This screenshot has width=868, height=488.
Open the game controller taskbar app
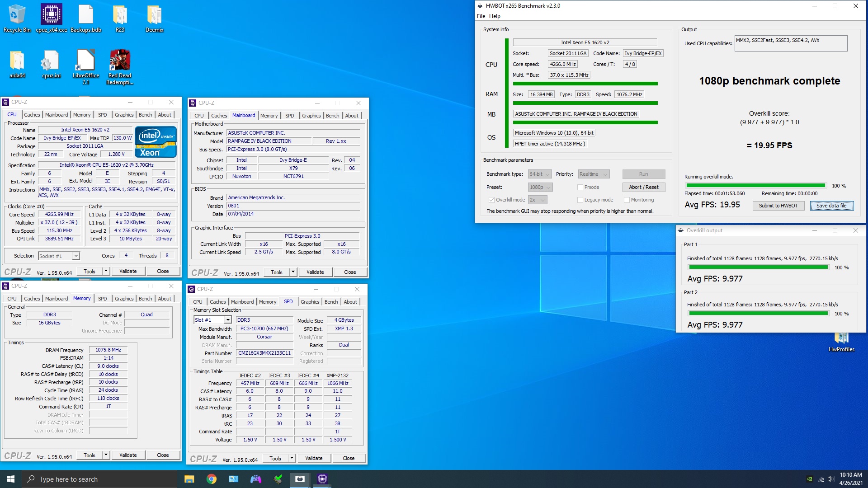[256, 479]
